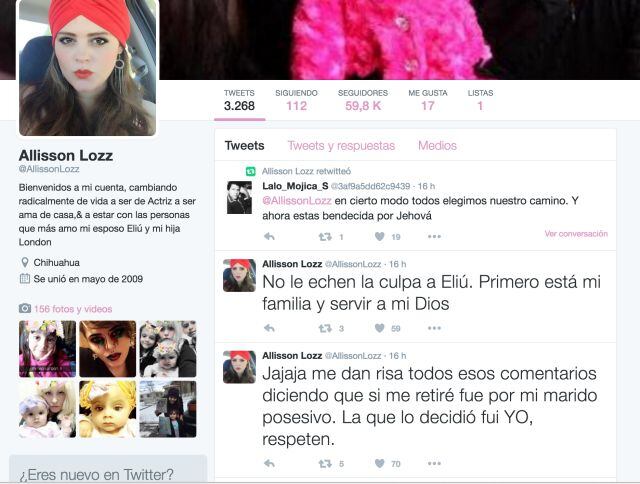Click Allisson Lozz's profile picture
This screenshot has width=640, height=484.
pos(87,68)
